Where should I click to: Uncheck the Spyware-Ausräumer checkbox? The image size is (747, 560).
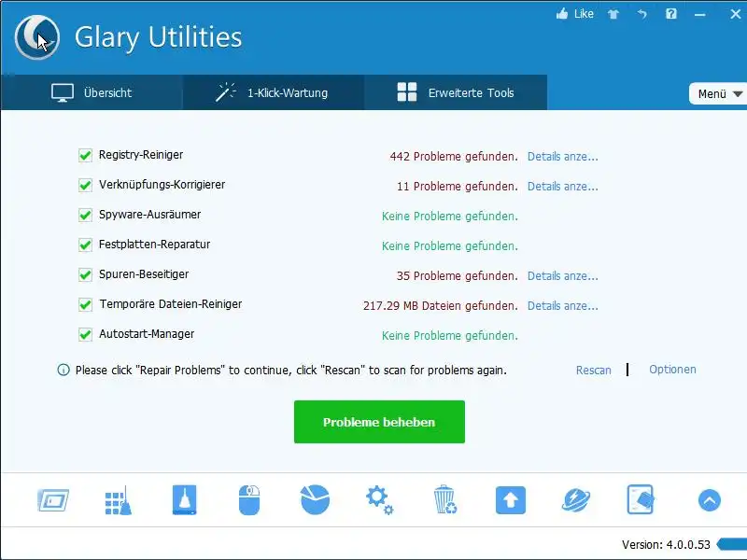[85, 216]
